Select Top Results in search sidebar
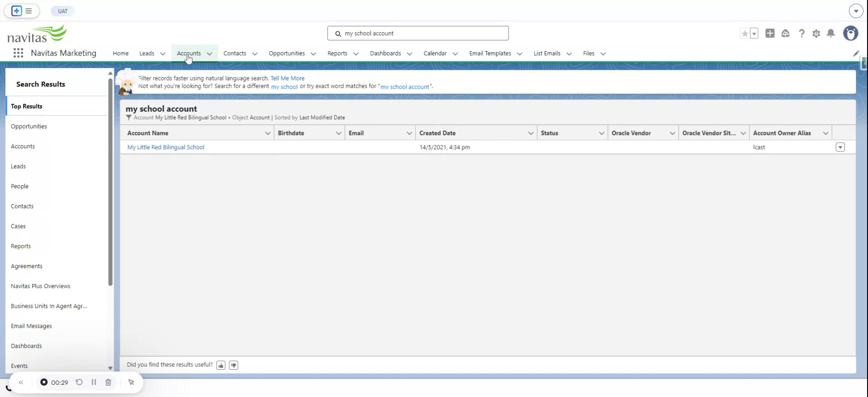Image resolution: width=868 pixels, height=397 pixels. point(56,106)
